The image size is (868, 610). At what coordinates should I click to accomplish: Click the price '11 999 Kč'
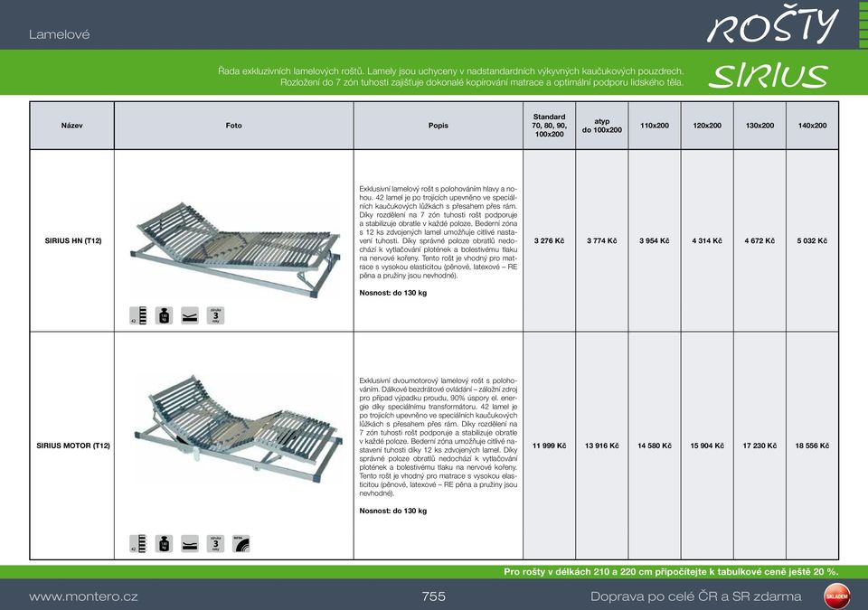coord(549,446)
